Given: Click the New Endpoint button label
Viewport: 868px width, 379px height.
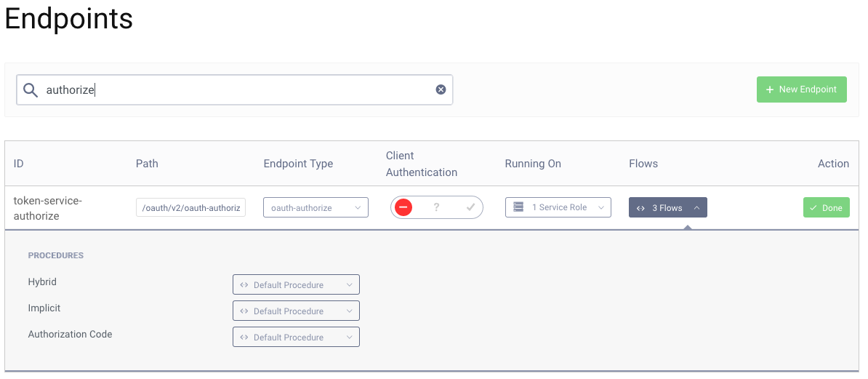Looking at the screenshot, I should pyautogui.click(x=808, y=89).
